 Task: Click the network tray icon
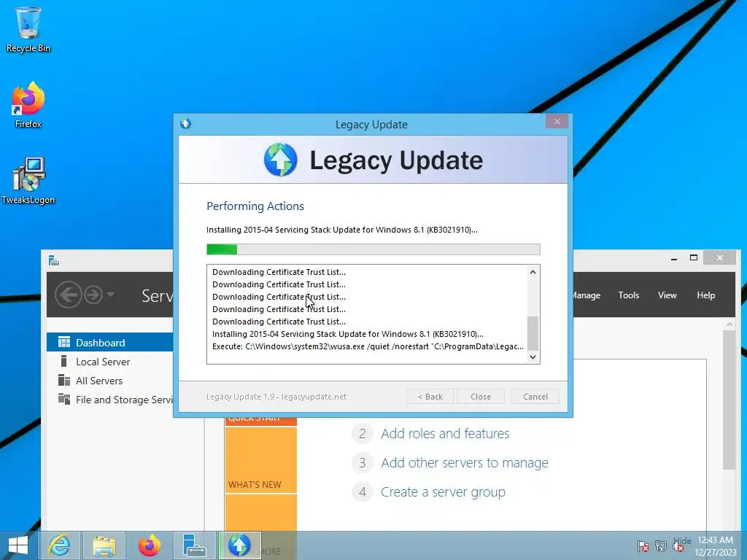[661, 546]
